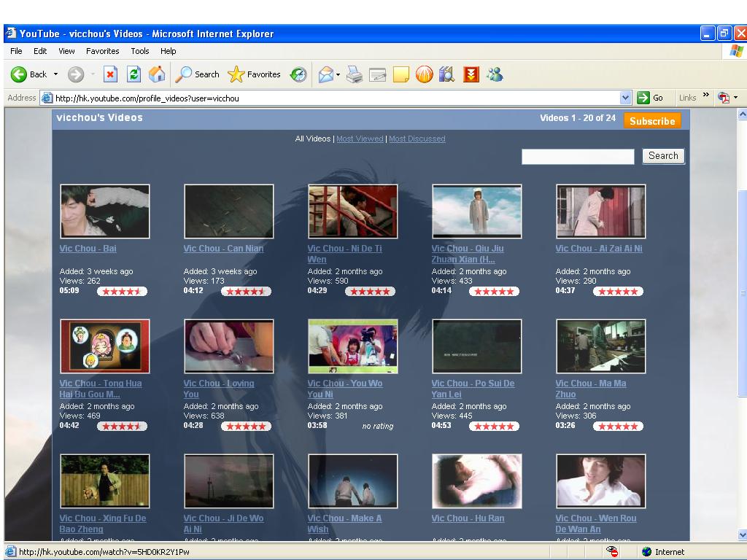Open the address bar dropdown arrow
747x560 pixels.
[625, 98]
